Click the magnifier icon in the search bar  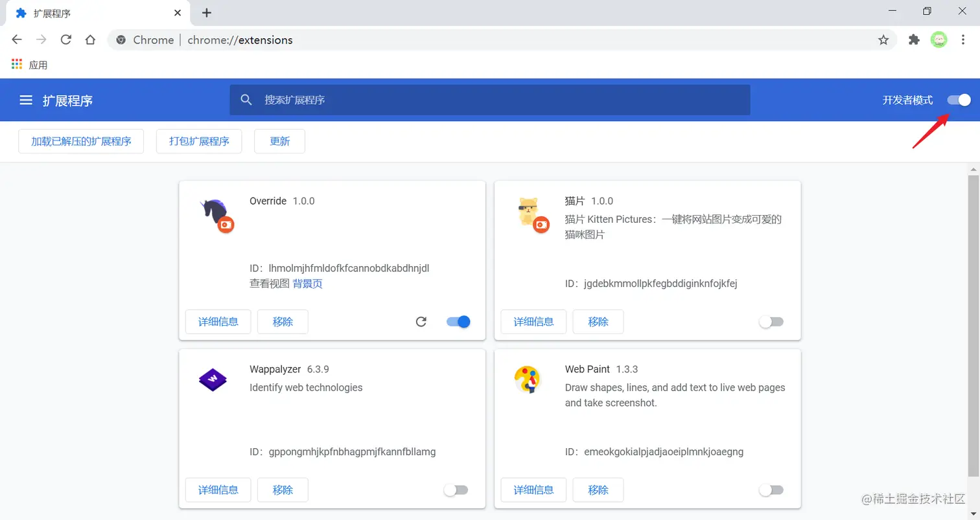[246, 100]
